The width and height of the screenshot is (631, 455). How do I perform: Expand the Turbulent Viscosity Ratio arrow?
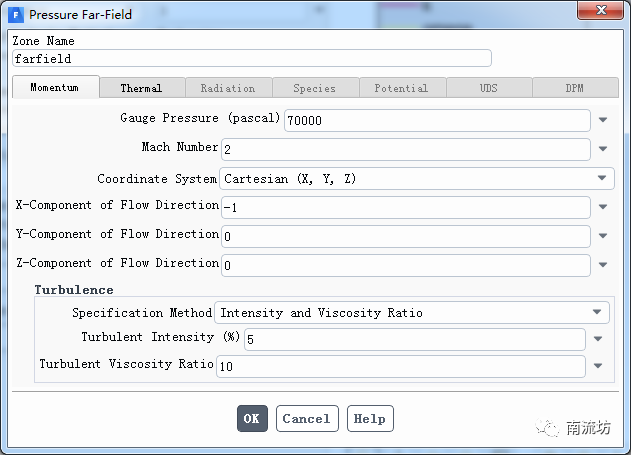[598, 366]
